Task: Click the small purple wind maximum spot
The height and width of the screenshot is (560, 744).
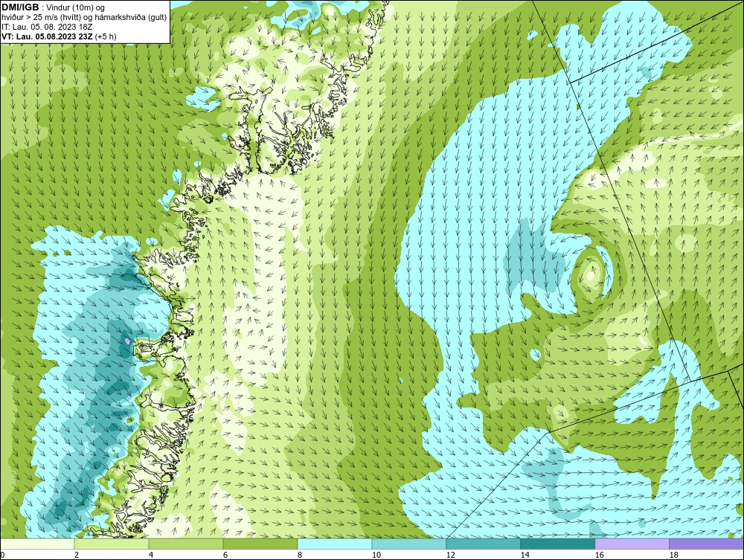Action: click(x=126, y=341)
